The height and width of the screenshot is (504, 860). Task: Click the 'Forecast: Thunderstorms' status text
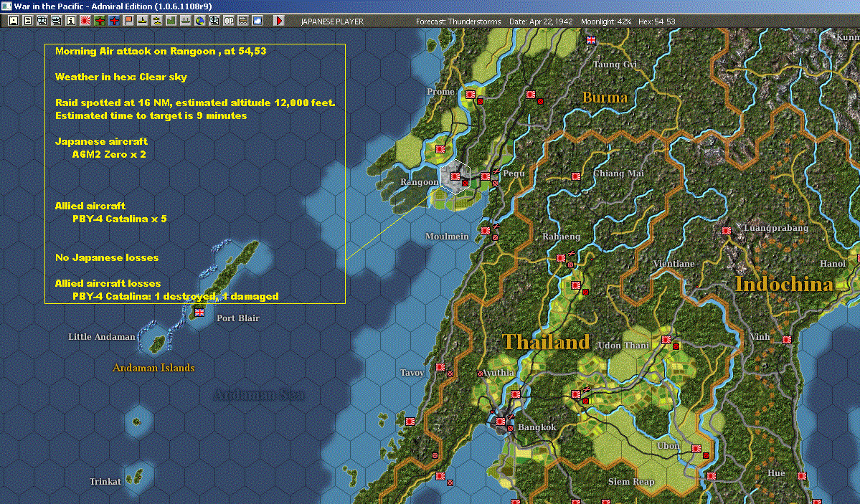tap(458, 22)
